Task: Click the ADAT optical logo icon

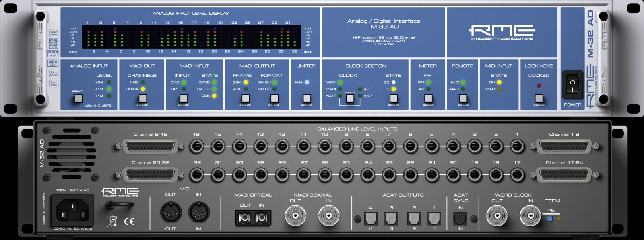Action: coord(54,43)
